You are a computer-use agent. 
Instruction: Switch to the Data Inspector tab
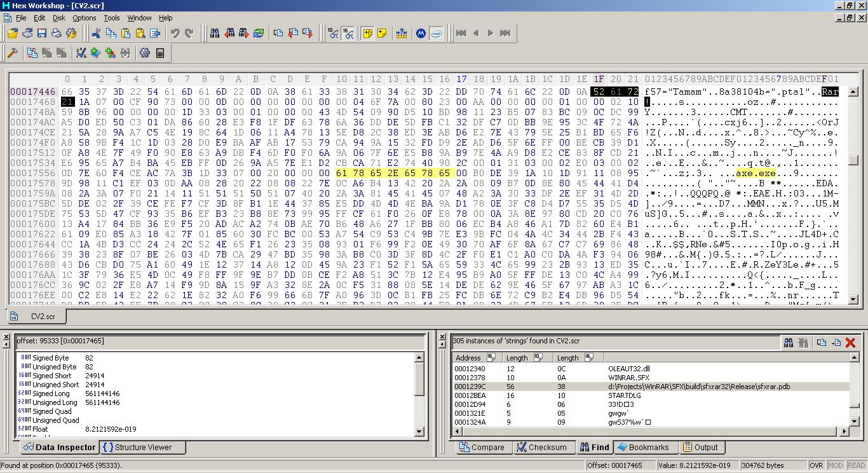(x=59, y=448)
